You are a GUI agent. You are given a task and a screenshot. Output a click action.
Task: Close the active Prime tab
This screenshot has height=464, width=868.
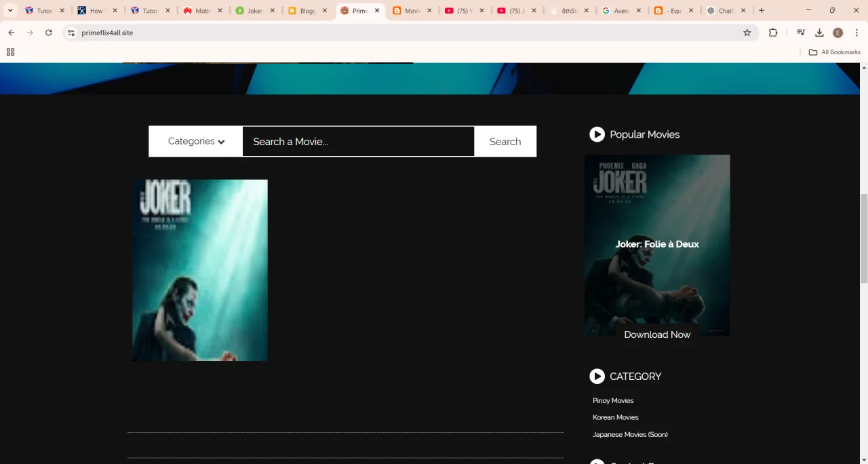point(377,11)
